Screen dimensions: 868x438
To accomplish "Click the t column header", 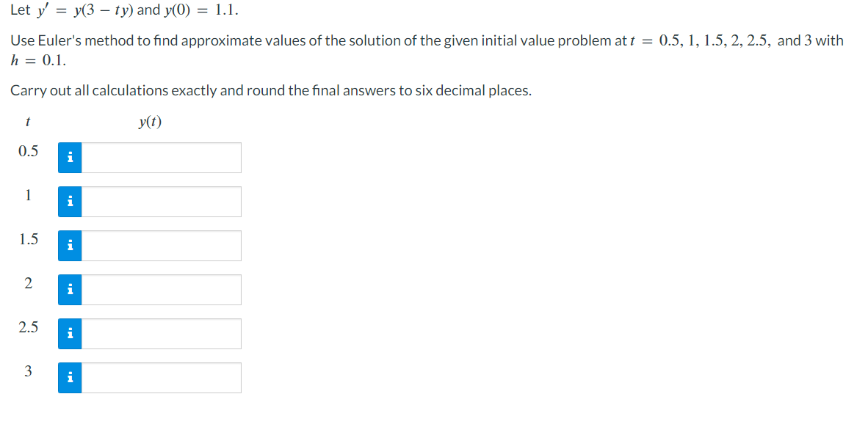I will pos(28,122).
